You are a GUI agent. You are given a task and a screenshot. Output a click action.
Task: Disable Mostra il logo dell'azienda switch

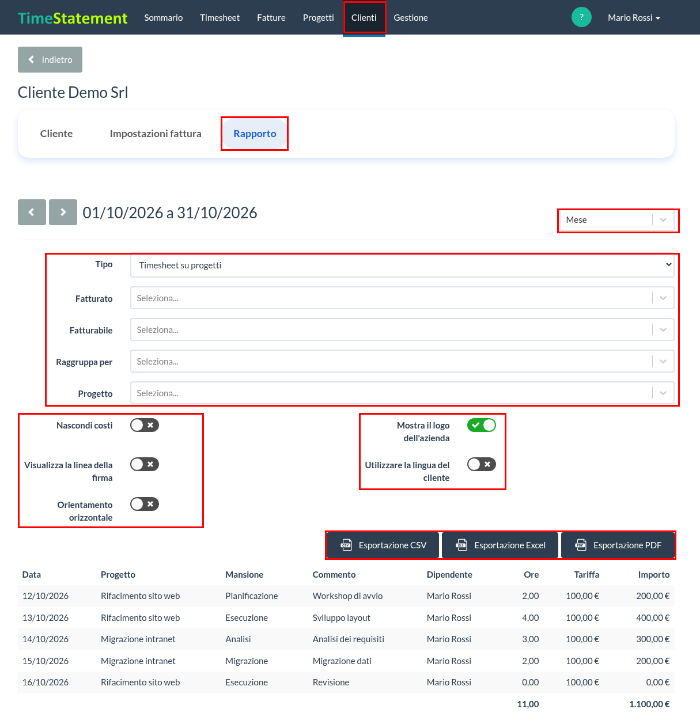pos(481,425)
